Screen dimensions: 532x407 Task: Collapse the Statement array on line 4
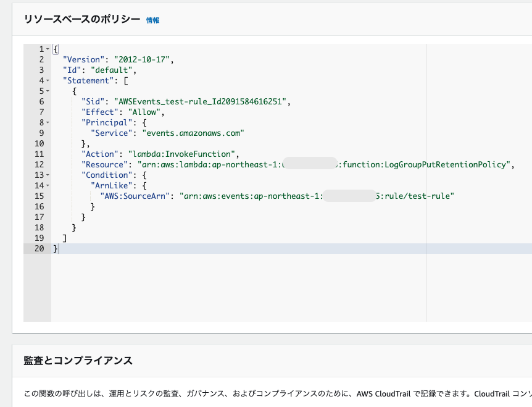[x=48, y=80]
